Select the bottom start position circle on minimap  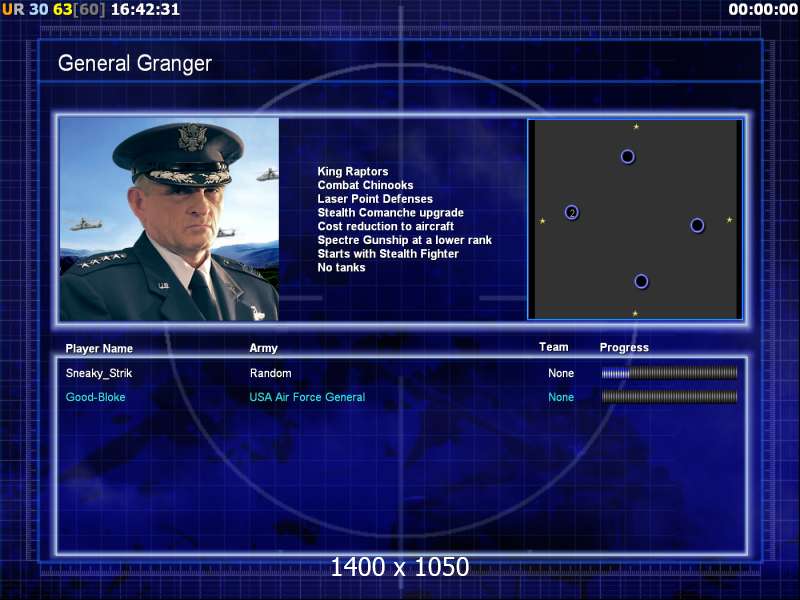click(641, 281)
